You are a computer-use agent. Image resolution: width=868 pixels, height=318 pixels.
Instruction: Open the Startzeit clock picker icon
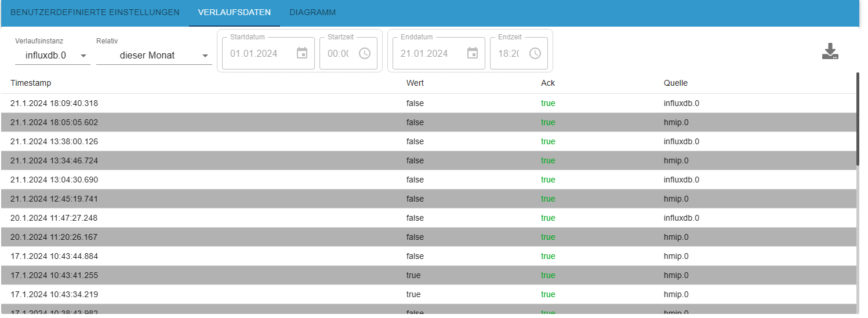(x=364, y=53)
